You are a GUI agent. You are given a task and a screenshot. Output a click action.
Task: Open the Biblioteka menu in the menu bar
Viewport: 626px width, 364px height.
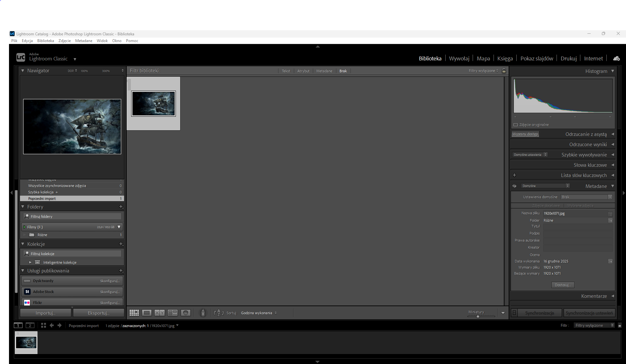pyautogui.click(x=46, y=41)
